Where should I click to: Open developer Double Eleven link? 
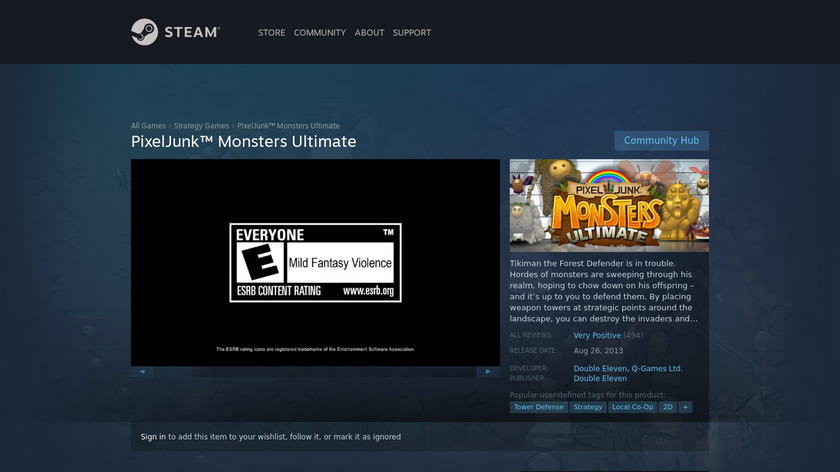600,369
